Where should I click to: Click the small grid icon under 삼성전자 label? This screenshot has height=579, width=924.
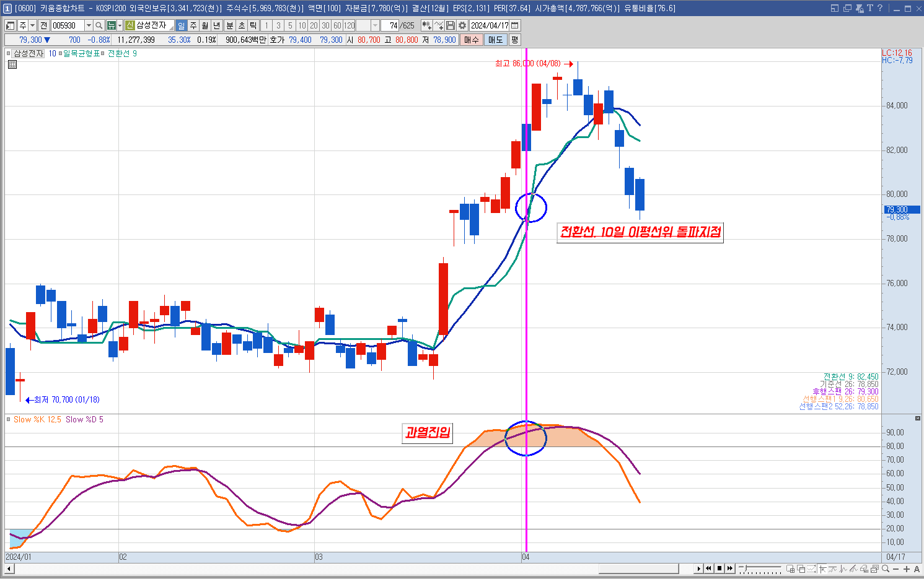12,64
